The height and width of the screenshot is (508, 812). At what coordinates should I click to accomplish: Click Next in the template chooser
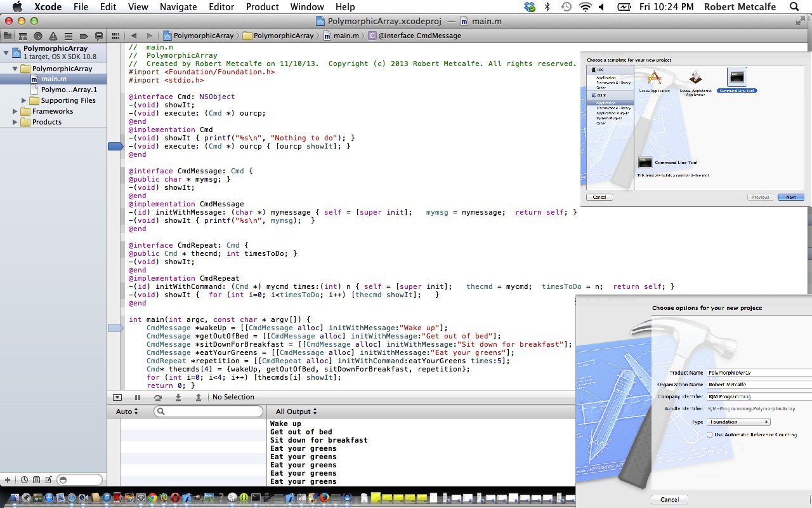[x=791, y=197]
